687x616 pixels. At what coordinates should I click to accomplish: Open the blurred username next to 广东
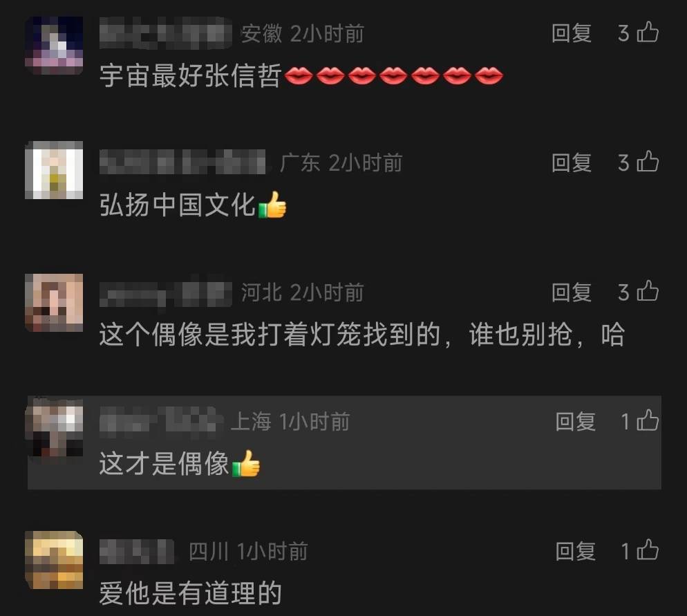click(182, 162)
